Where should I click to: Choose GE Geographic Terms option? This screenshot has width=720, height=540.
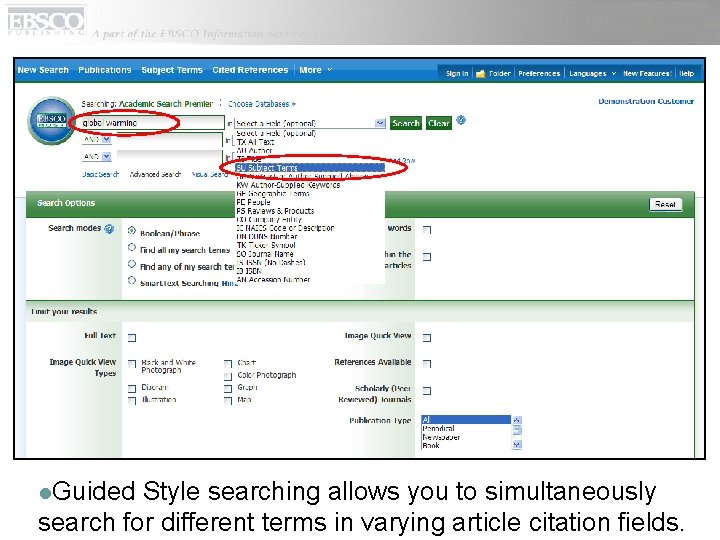pyautogui.click(x=310, y=194)
